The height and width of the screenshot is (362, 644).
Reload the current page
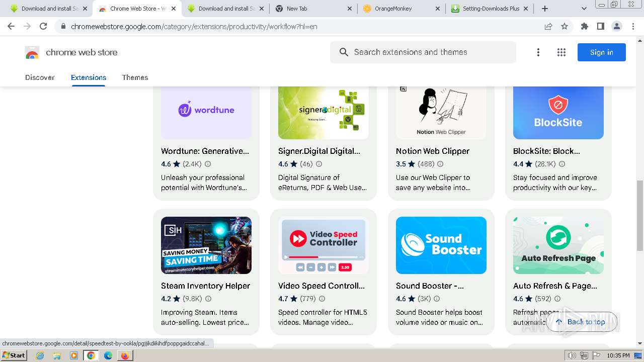pyautogui.click(x=43, y=26)
